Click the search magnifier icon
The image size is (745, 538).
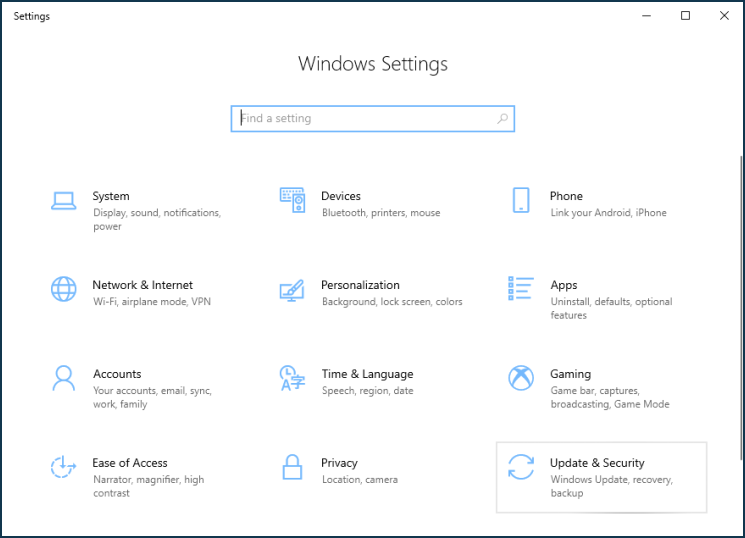[502, 118]
